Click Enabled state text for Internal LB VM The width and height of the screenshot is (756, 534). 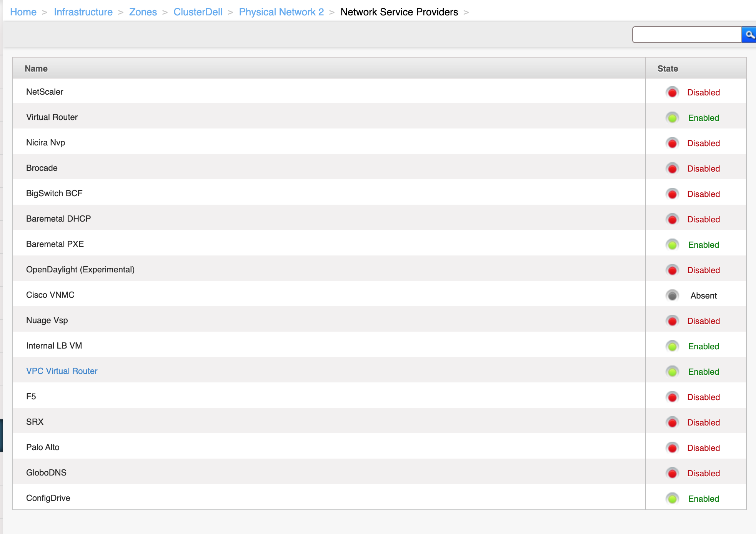(x=703, y=346)
